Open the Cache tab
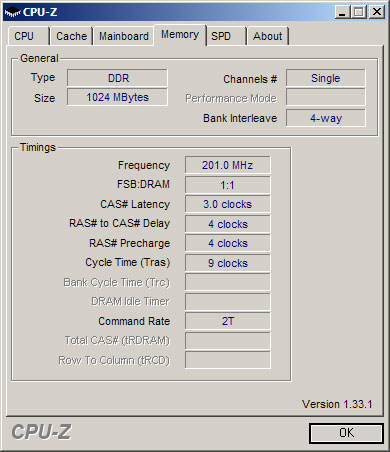390x452 pixels. click(71, 36)
